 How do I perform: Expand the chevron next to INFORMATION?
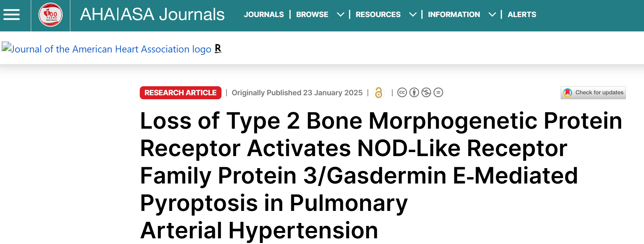[x=492, y=15]
